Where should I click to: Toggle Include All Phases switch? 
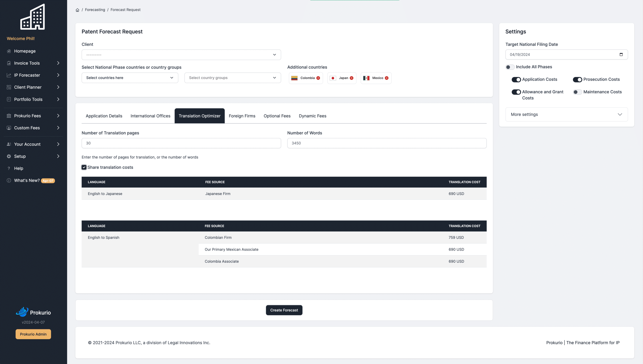coord(510,67)
